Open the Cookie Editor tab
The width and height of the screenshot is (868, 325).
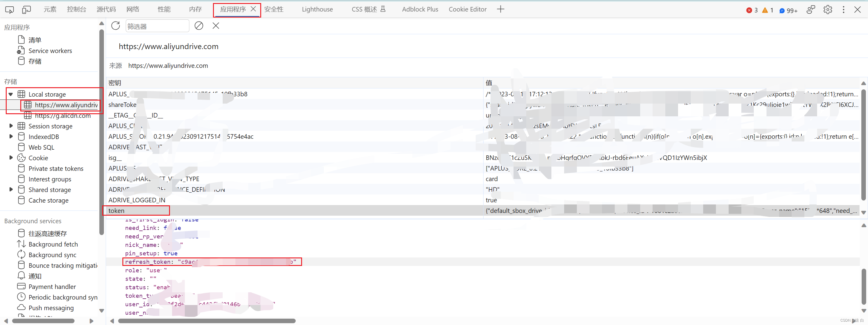pos(467,9)
